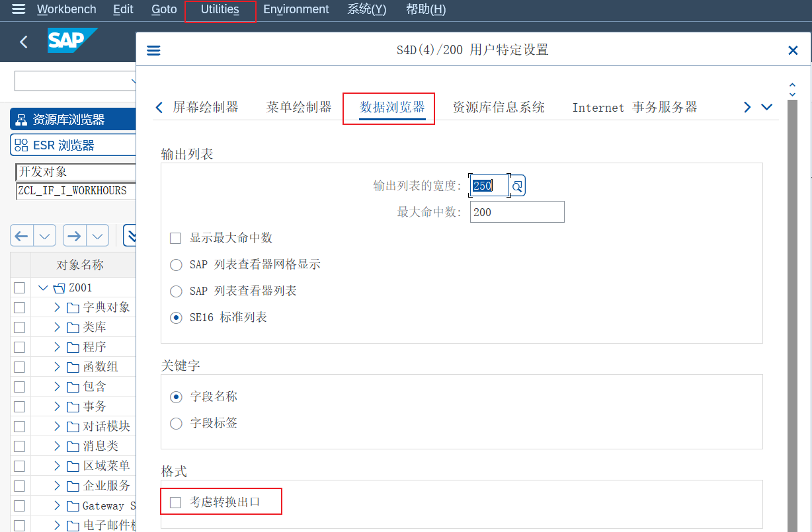The height and width of the screenshot is (532, 812).
Task: Collapse the Z001 tree node
Action: [44, 288]
